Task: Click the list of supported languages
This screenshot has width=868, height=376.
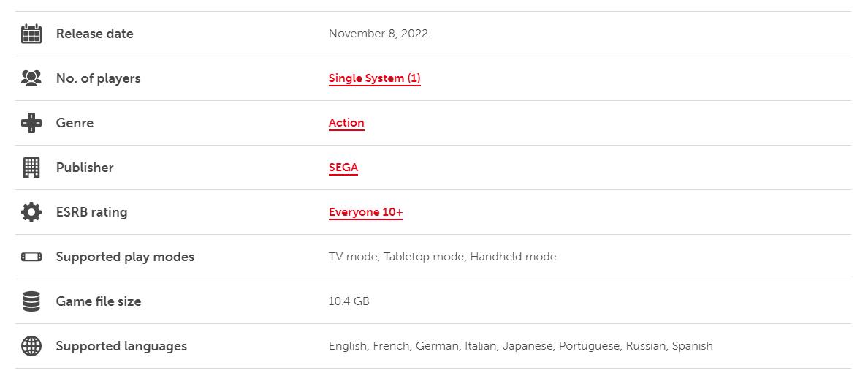Action: (x=520, y=346)
